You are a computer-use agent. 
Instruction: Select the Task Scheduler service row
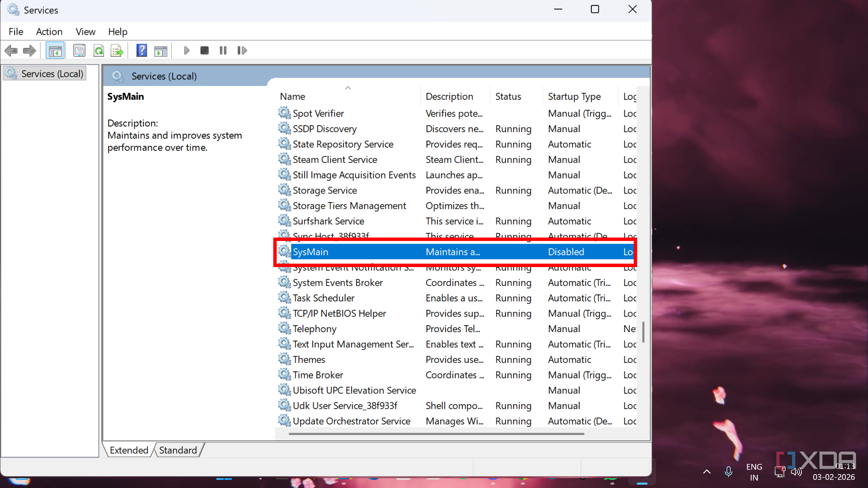pos(323,298)
